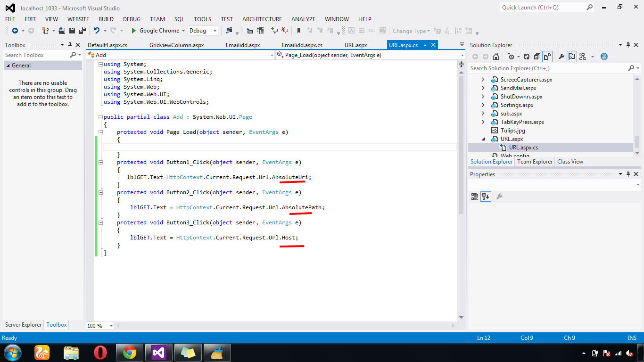
Task: Collapse All items in Solution Explorer
Action: coord(537,57)
